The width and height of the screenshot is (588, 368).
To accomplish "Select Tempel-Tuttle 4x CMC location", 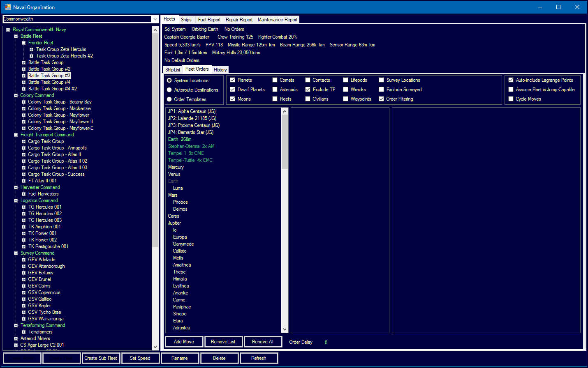I will [x=190, y=160].
